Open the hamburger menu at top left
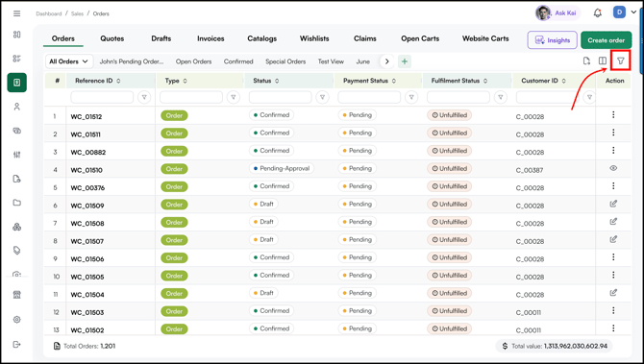This screenshot has height=364, width=644. 17,13
